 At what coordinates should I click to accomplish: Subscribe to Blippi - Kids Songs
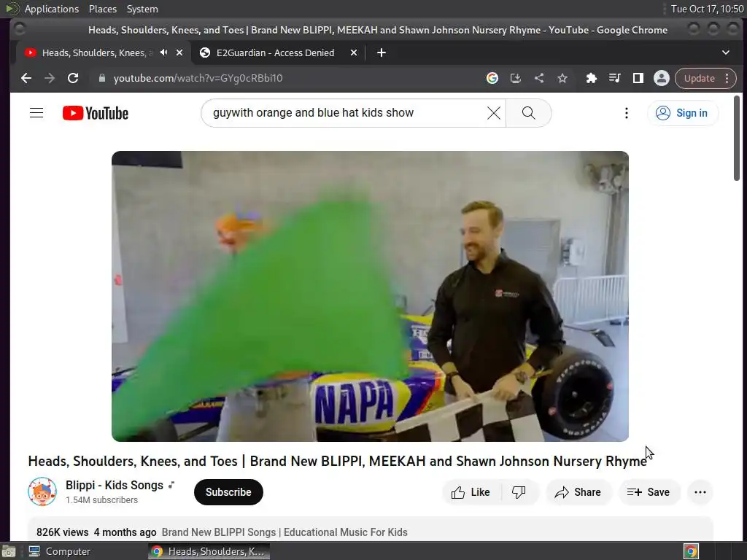(228, 492)
